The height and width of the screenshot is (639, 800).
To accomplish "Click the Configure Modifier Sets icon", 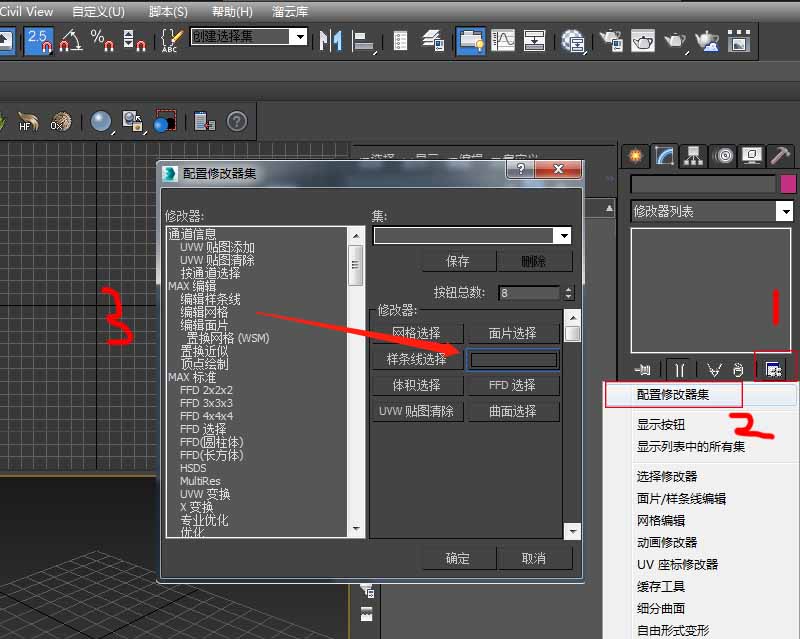I will click(773, 369).
